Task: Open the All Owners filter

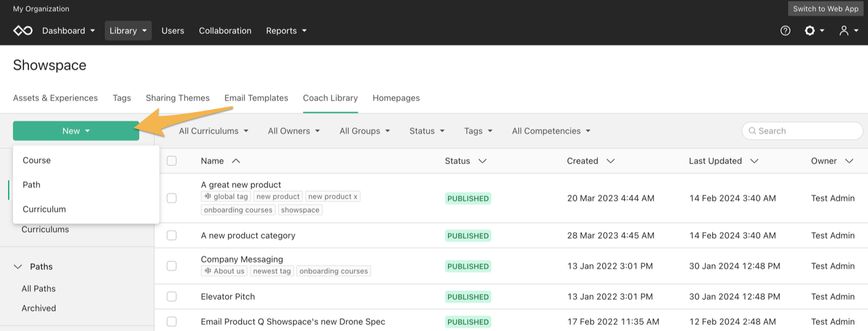Action: pyautogui.click(x=294, y=131)
